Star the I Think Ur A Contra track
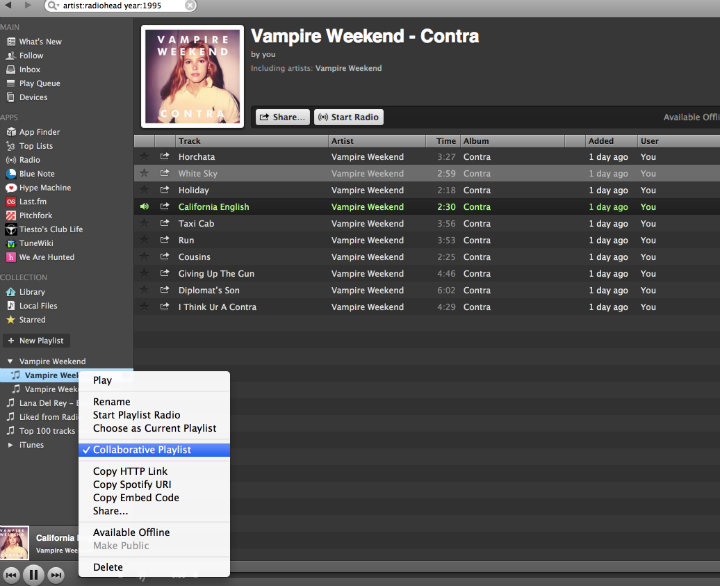The width and height of the screenshot is (720, 586). click(144, 306)
